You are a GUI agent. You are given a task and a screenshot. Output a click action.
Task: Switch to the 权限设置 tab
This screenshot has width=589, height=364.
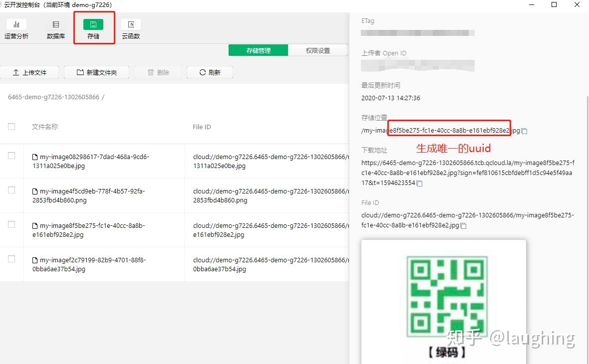(x=318, y=50)
